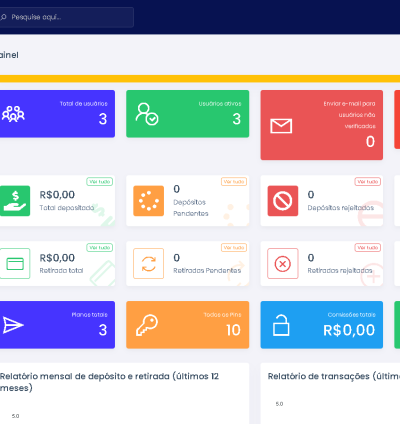Click the Depósitos Pendentes label
The image size is (400, 424).
(191, 208)
